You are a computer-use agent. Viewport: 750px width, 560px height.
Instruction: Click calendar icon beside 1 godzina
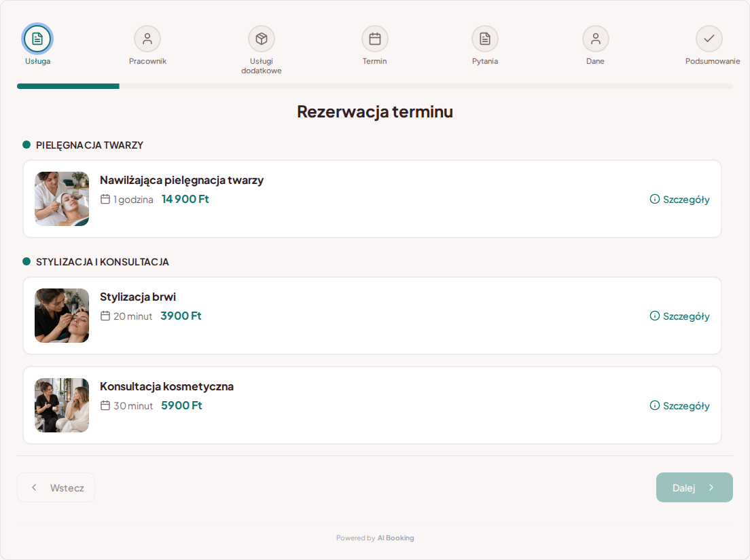coord(105,199)
